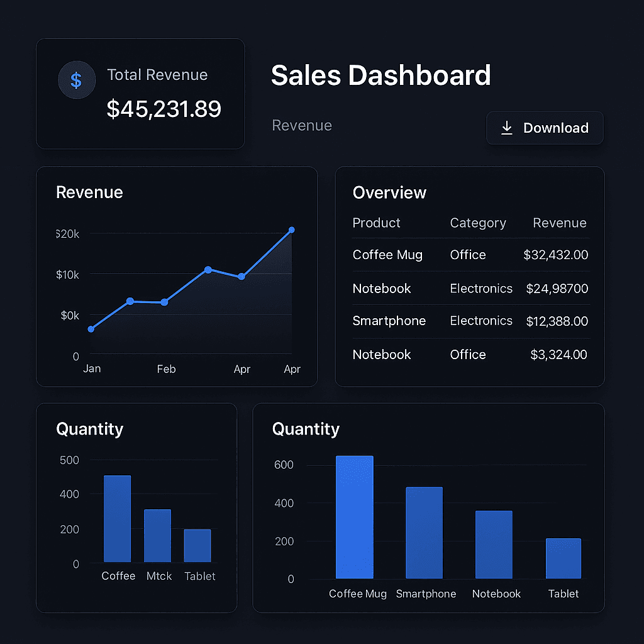The height and width of the screenshot is (644, 644).
Task: Sort by the Category column header
Action: (x=477, y=223)
